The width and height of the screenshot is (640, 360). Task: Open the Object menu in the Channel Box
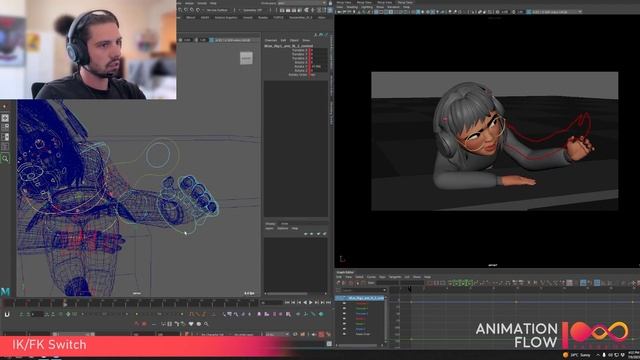[294, 40]
